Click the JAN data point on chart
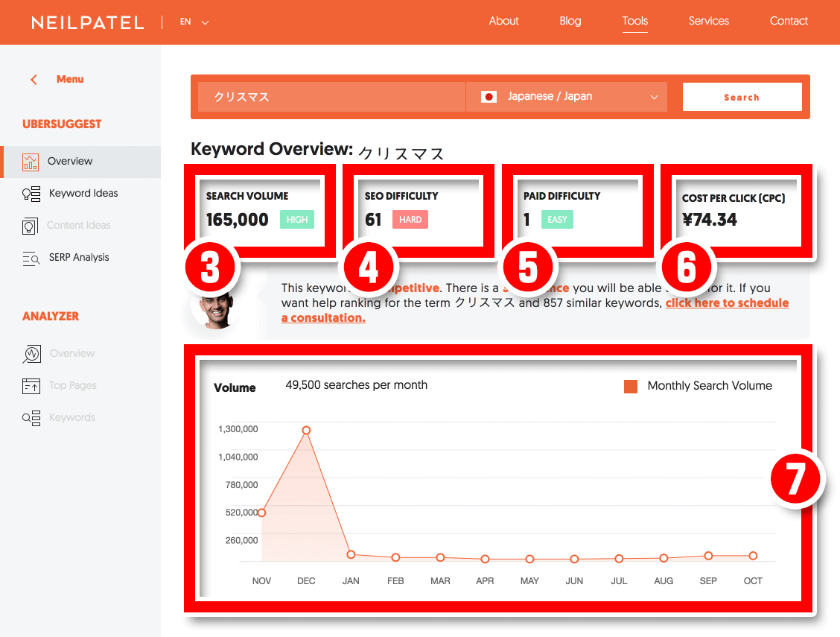This screenshot has width=840, height=637. [x=351, y=554]
